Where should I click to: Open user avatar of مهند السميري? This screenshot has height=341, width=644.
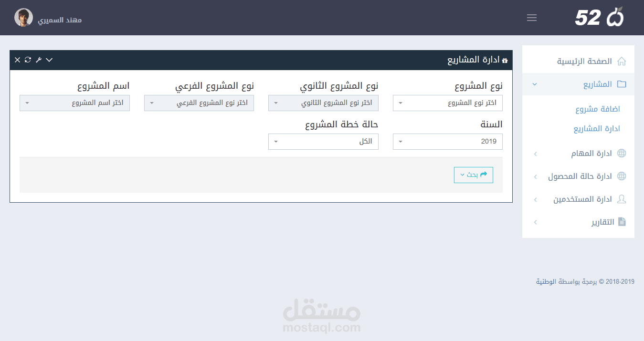point(23,18)
